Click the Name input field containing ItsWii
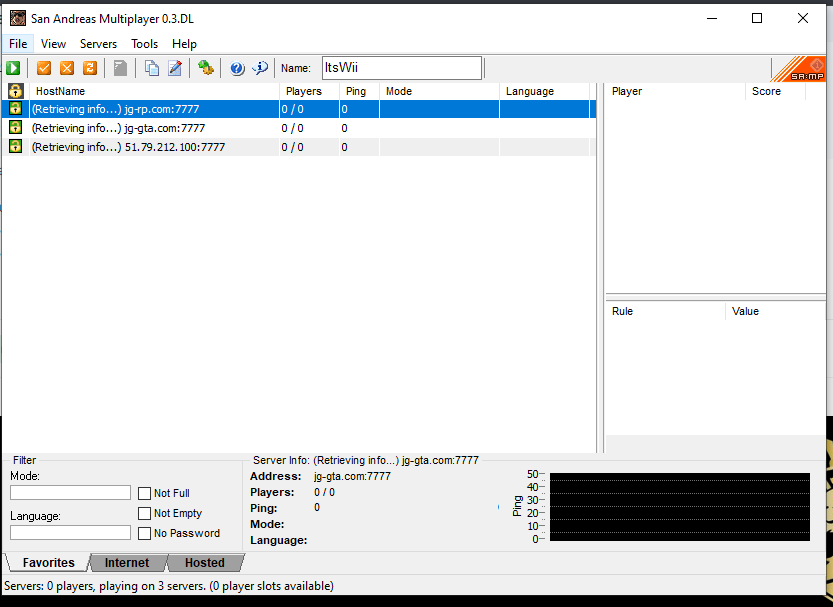 pyautogui.click(x=402, y=68)
